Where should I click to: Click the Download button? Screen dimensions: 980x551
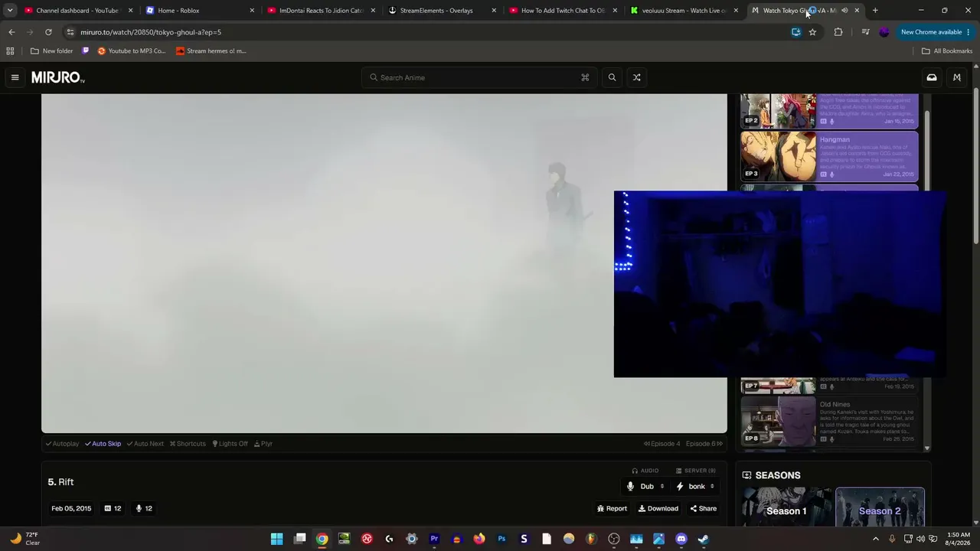pyautogui.click(x=658, y=509)
